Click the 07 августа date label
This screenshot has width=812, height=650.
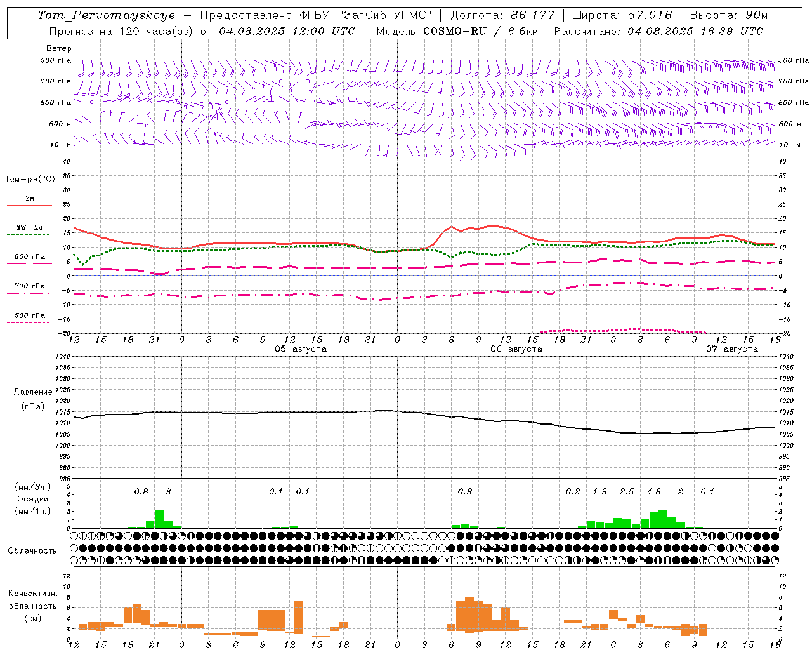tap(732, 349)
